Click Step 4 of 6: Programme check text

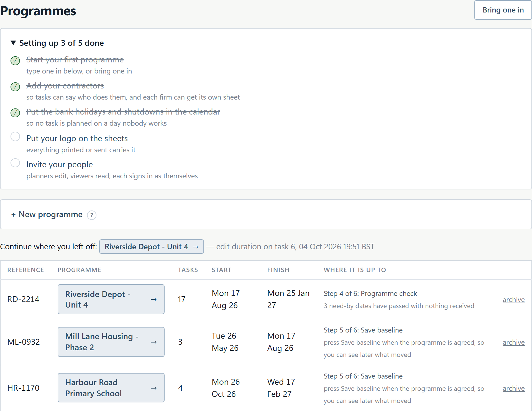tap(370, 293)
